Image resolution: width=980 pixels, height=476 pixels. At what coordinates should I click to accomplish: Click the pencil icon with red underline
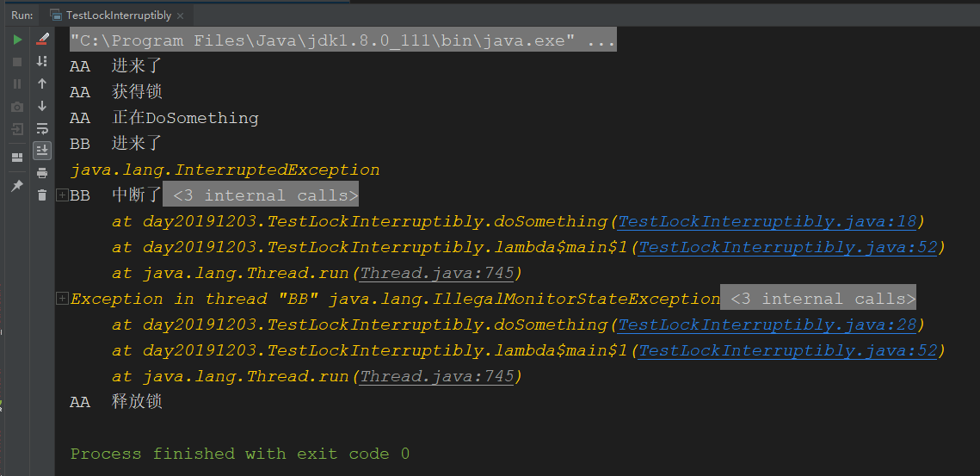[x=42, y=40]
